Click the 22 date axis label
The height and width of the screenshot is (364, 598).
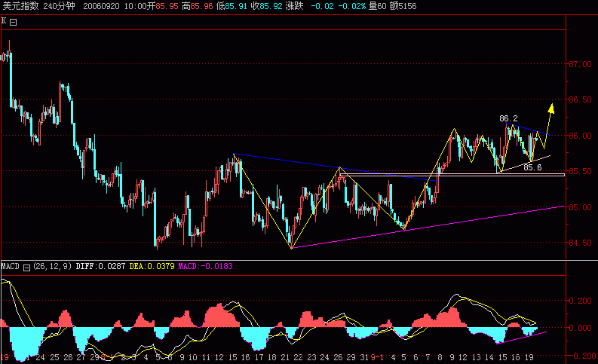pos(297,357)
